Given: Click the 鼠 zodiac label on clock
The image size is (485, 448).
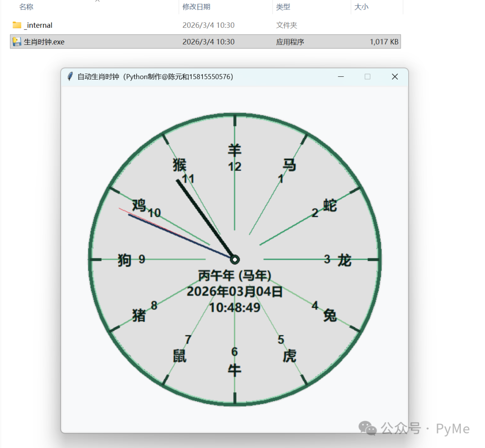Looking at the screenshot, I should (x=180, y=356).
